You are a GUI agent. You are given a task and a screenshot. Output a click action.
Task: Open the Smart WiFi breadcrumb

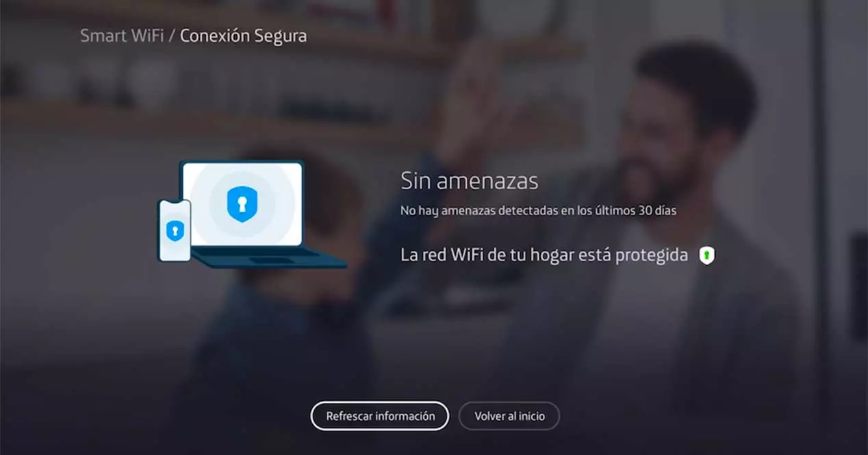pyautogui.click(x=122, y=36)
